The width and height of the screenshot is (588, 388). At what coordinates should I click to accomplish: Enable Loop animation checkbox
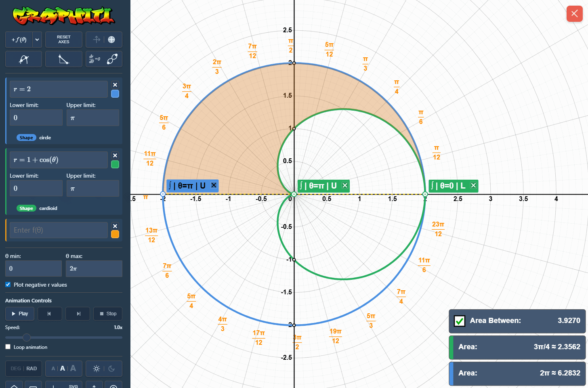coord(8,347)
